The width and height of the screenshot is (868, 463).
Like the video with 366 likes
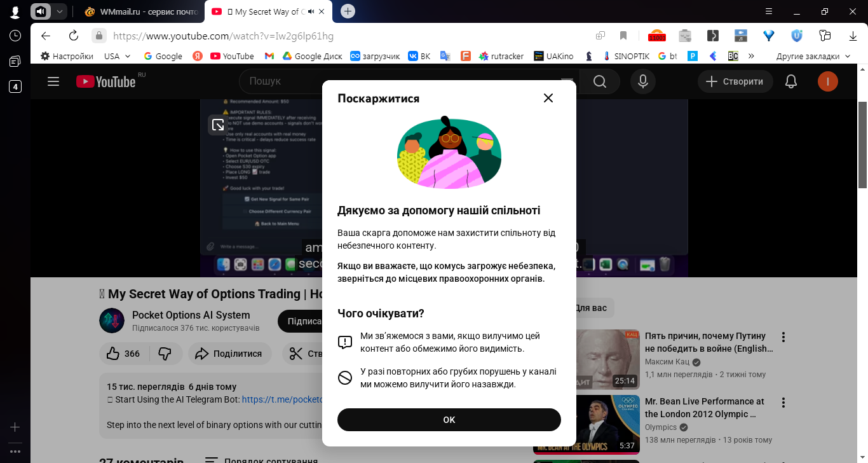coord(124,354)
